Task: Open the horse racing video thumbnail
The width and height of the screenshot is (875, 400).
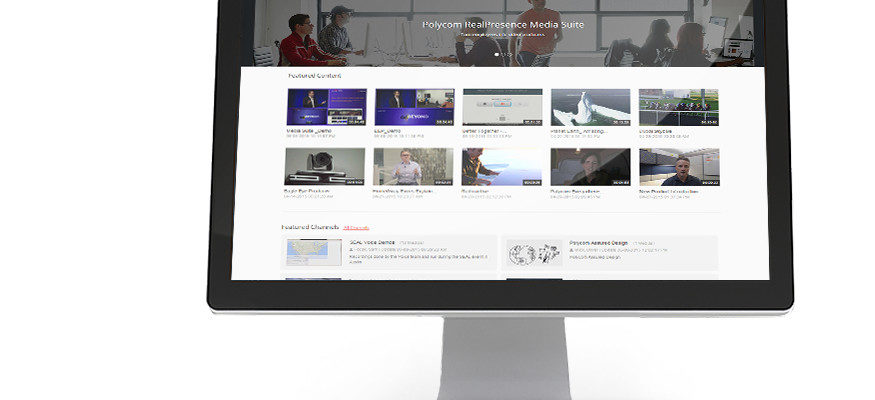Action: click(x=679, y=107)
